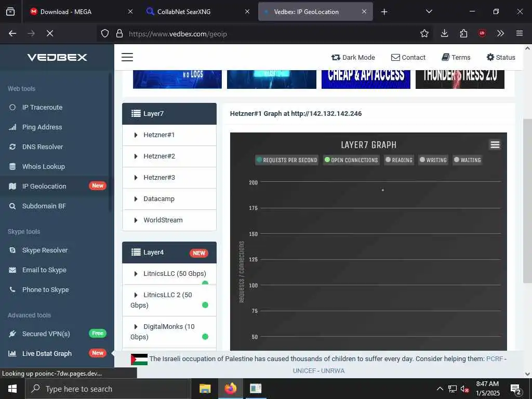Click the Vedbex logo
Screen dimensions: 532x399
pyautogui.click(x=57, y=57)
